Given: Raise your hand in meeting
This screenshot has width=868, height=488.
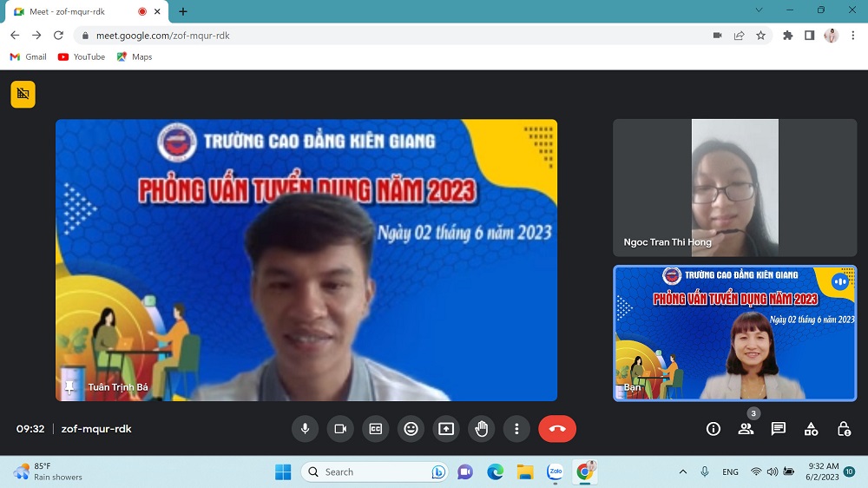Looking at the screenshot, I should 482,428.
